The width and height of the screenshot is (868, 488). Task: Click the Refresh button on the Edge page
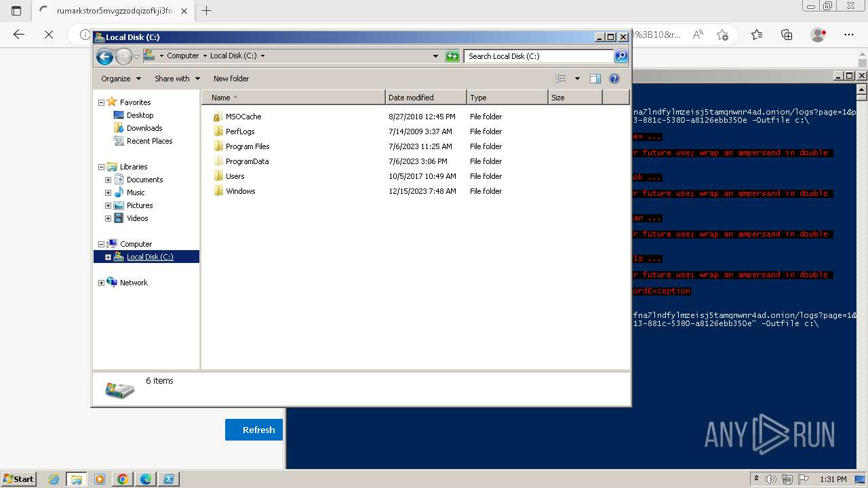pyautogui.click(x=254, y=430)
